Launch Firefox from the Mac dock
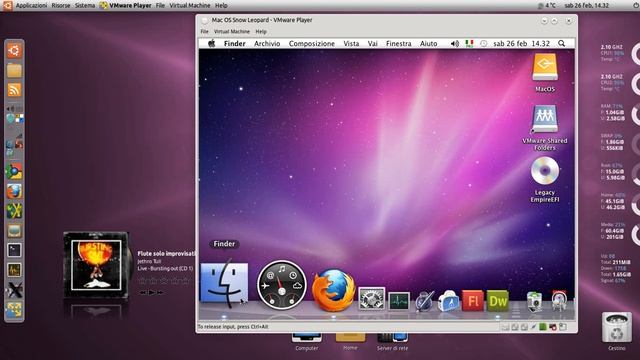The width and height of the screenshot is (640, 360). click(x=333, y=289)
